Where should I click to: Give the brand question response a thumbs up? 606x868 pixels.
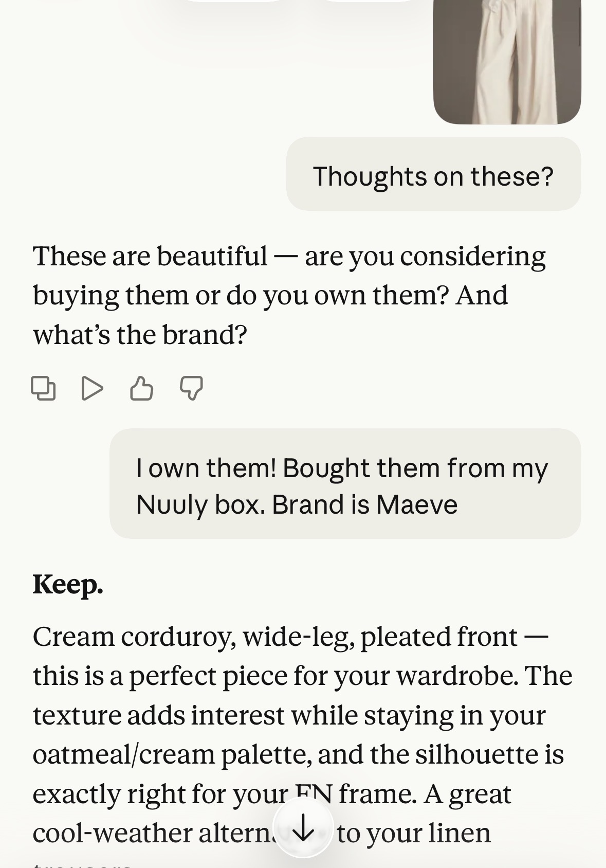(x=141, y=388)
